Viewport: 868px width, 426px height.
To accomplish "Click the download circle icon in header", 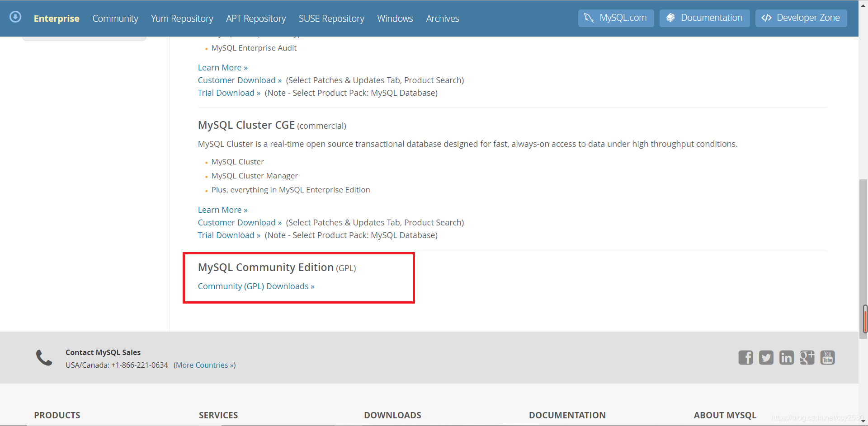I will (15, 17).
